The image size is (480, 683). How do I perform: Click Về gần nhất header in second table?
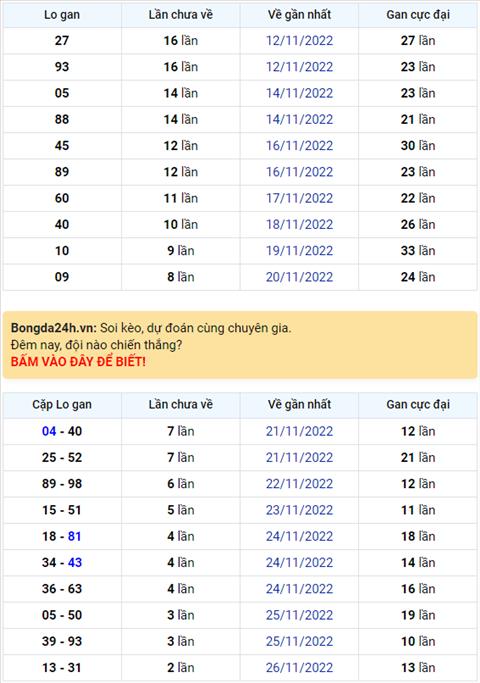tap(299, 405)
